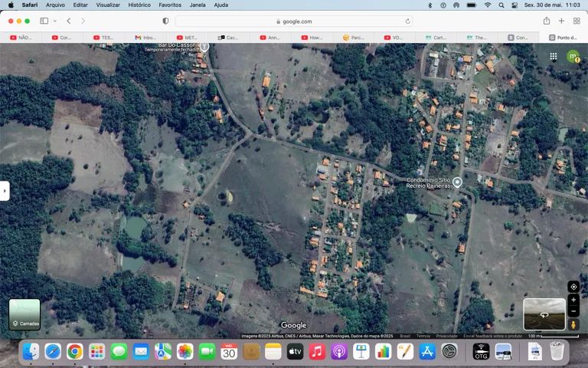Screen dimensions: 588x368
Task: Show the Safari tab overview grid
Action: 577,21
